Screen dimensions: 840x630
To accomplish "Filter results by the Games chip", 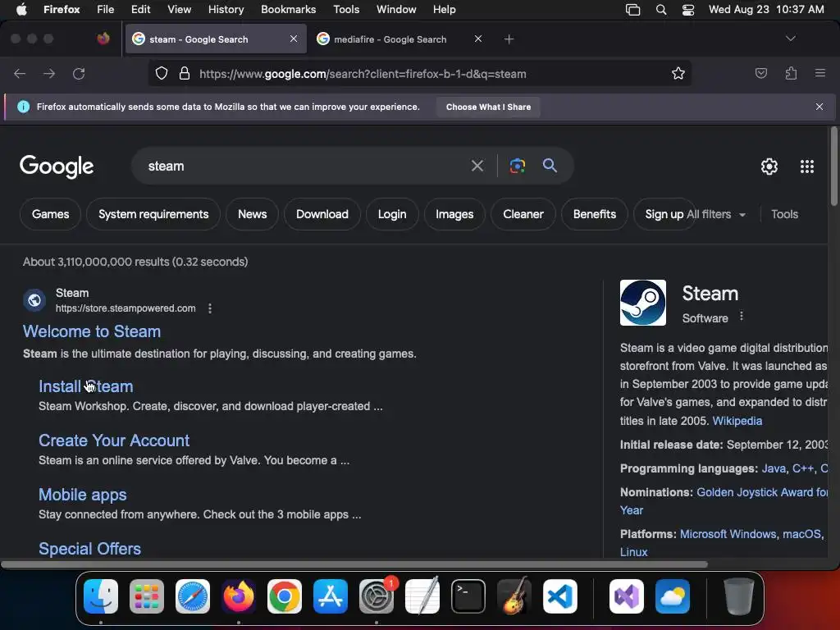I will pos(50,214).
